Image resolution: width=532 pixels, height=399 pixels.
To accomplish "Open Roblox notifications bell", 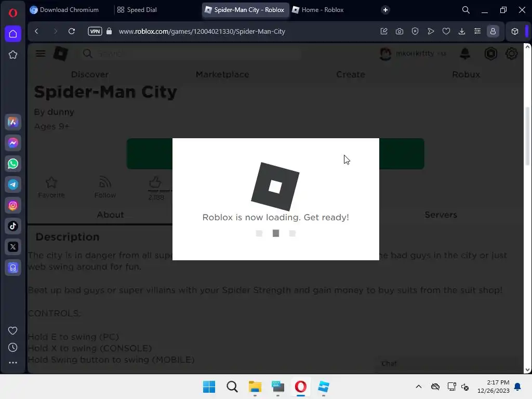I will pyautogui.click(x=465, y=54).
